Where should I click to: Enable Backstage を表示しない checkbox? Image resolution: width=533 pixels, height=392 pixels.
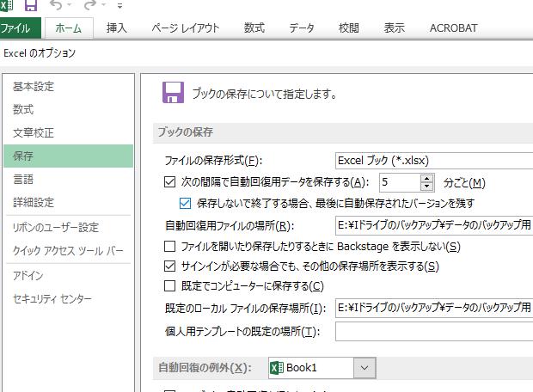point(169,247)
